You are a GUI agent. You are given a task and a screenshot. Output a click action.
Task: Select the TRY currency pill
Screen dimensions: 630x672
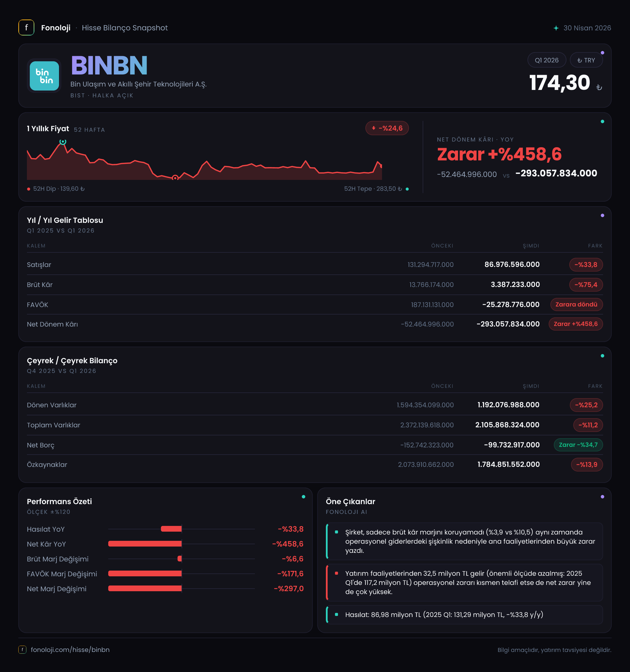pyautogui.click(x=586, y=60)
